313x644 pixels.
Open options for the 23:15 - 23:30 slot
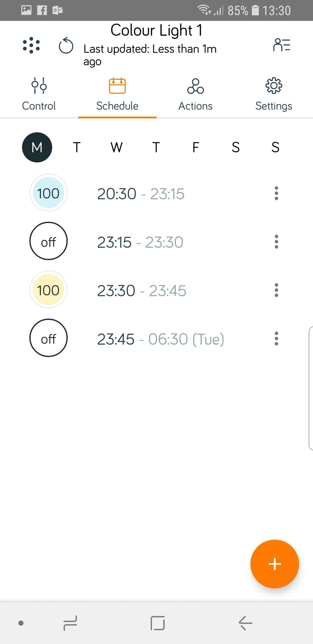[x=276, y=242]
